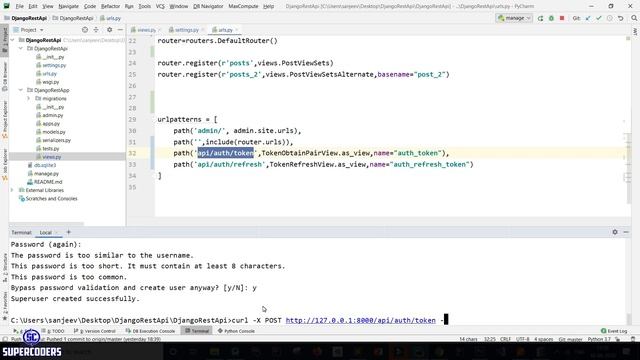Viewport: 640px width, 360px height.
Task: Switch to the views.py editor tab
Action: tap(146, 30)
